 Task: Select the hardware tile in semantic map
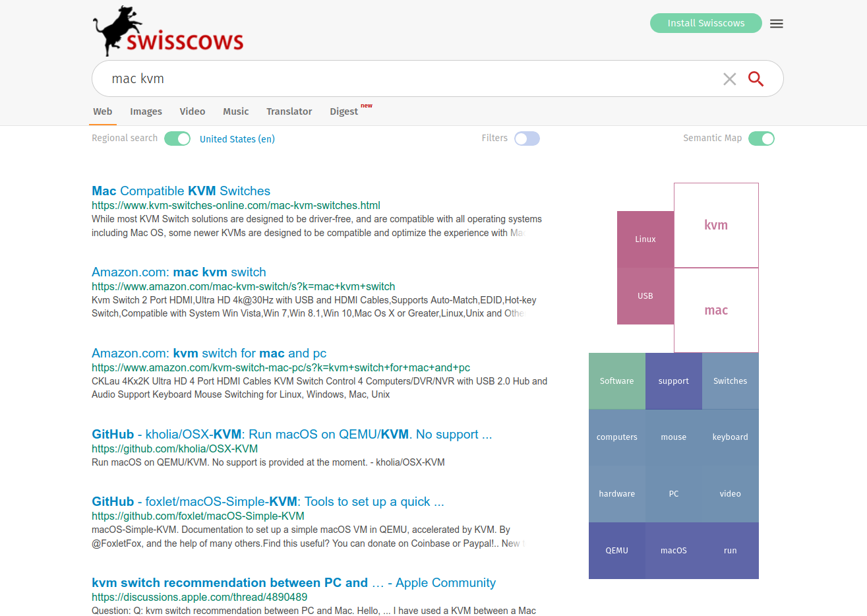click(617, 494)
